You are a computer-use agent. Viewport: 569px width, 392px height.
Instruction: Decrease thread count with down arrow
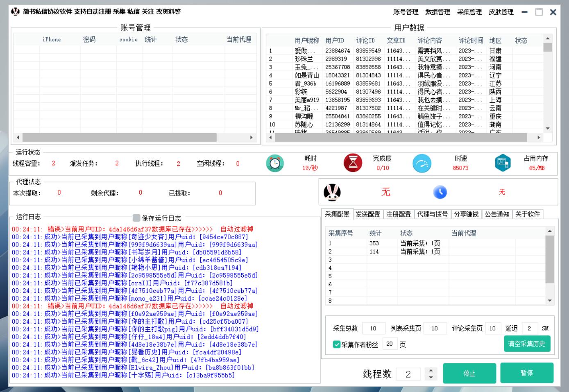(431, 377)
